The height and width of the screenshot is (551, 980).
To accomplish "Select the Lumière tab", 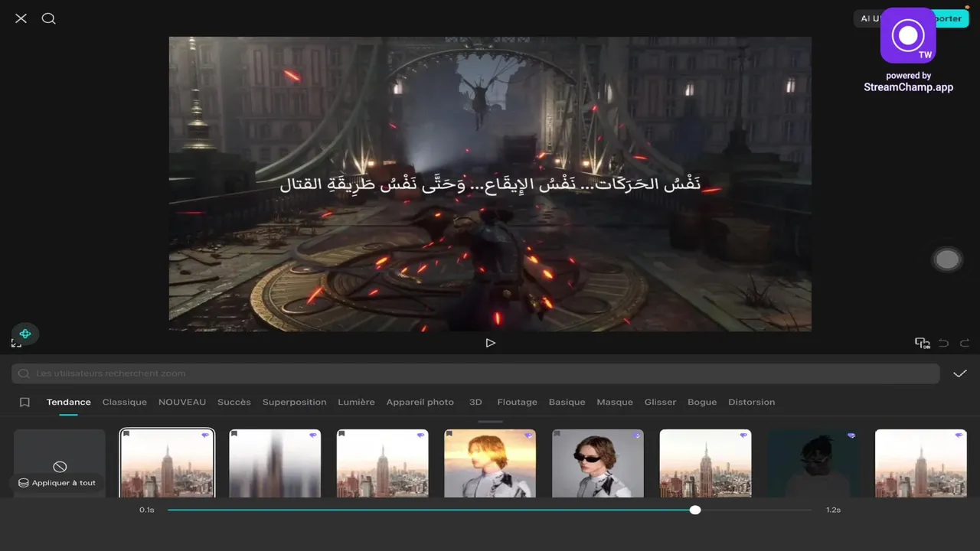I will pos(357,402).
